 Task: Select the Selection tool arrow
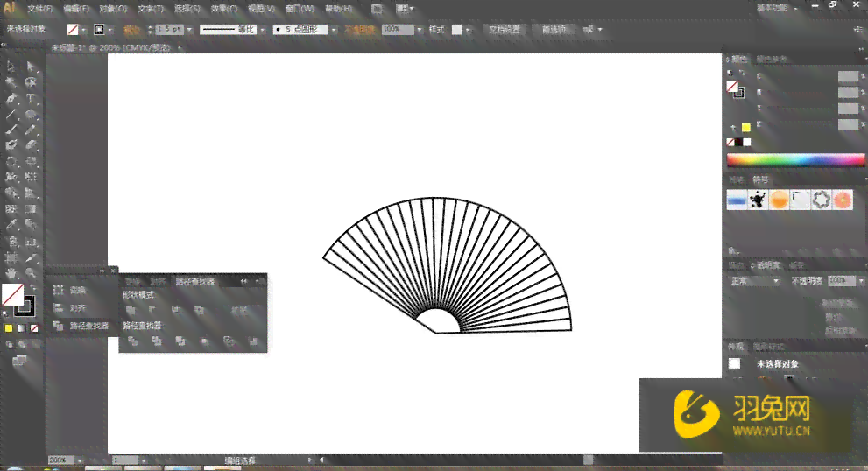point(11,67)
